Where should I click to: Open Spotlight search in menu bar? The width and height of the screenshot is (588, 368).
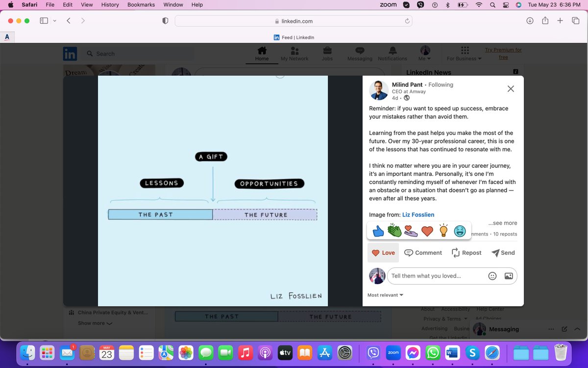coord(492,4)
